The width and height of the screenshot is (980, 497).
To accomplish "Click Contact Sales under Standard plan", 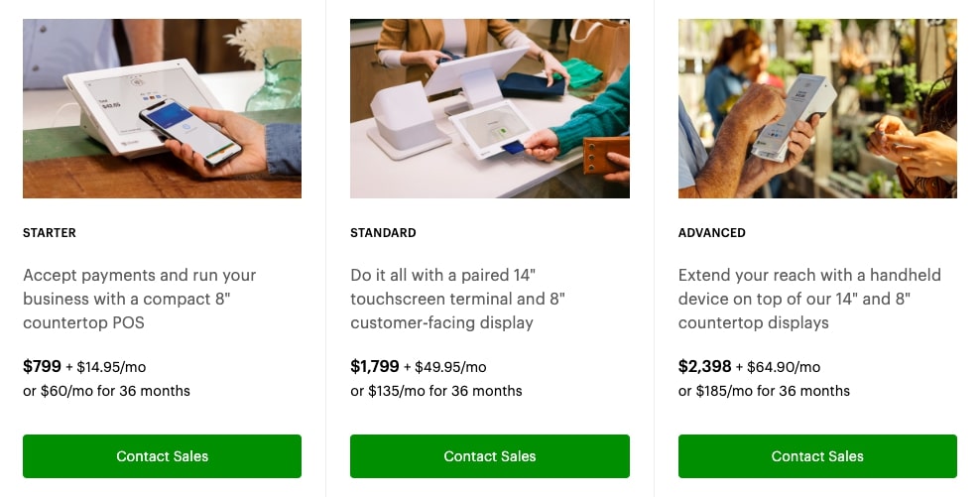I will pos(489,455).
